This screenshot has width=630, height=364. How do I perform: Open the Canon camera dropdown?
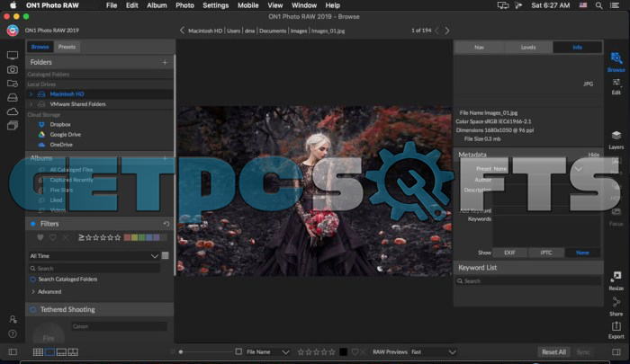[x=120, y=326]
